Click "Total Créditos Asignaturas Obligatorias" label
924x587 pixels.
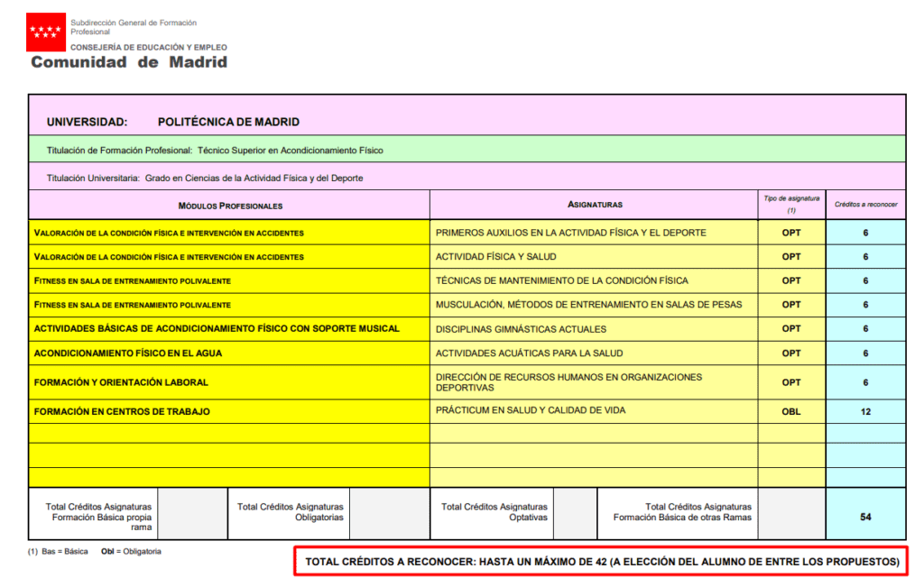click(x=290, y=511)
